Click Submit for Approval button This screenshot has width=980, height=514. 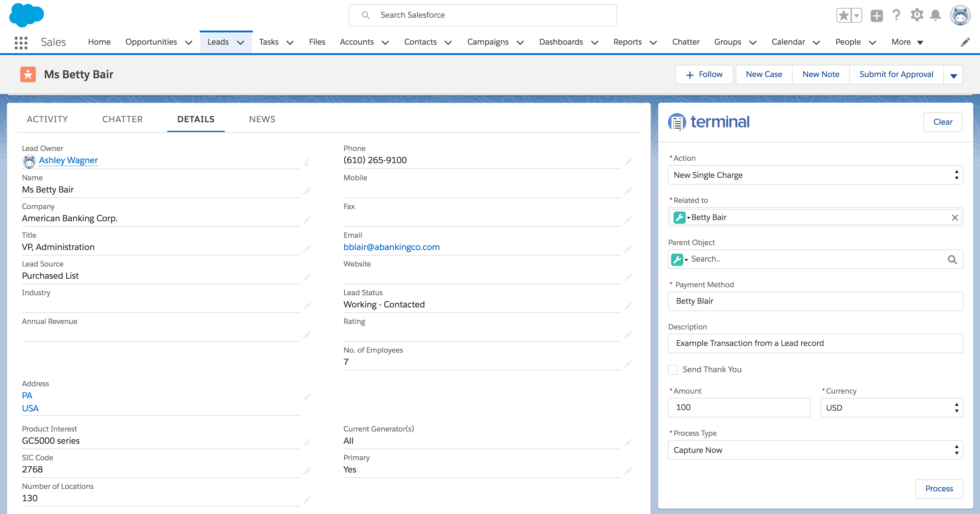point(896,75)
